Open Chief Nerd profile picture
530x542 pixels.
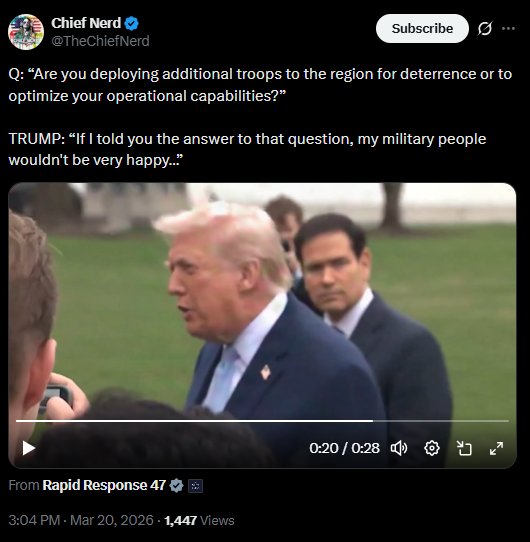(26, 32)
